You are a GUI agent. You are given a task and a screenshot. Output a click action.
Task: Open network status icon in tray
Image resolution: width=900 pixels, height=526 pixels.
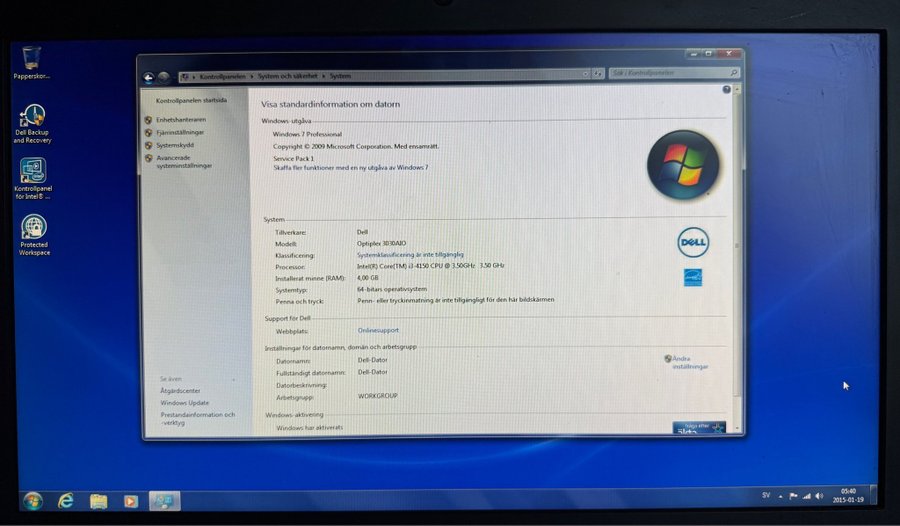806,496
